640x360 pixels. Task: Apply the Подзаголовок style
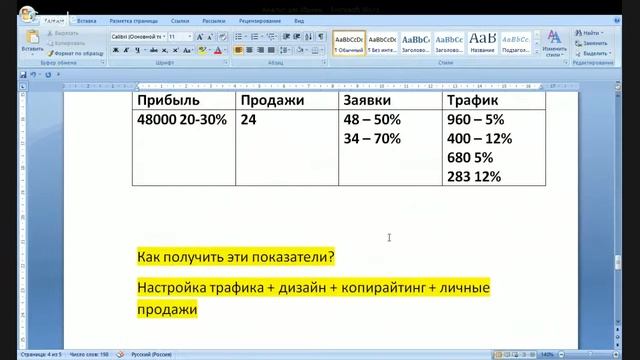pos(516,43)
